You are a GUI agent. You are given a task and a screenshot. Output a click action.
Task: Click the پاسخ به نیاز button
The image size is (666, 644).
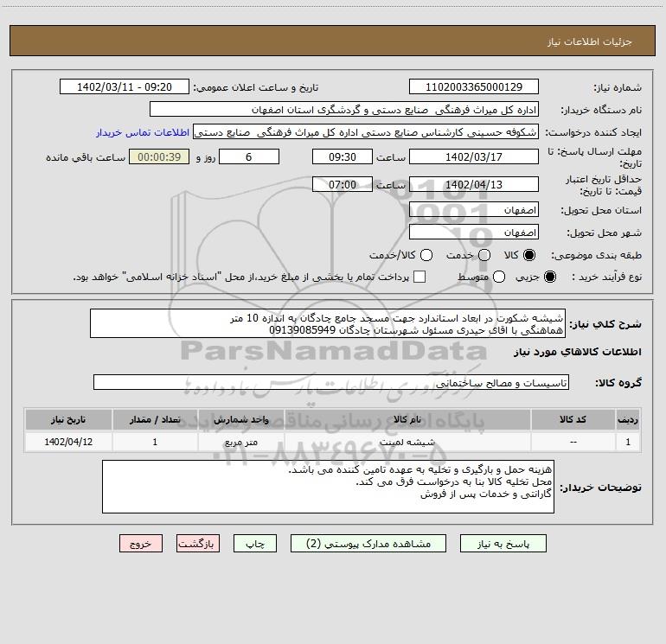point(503,544)
